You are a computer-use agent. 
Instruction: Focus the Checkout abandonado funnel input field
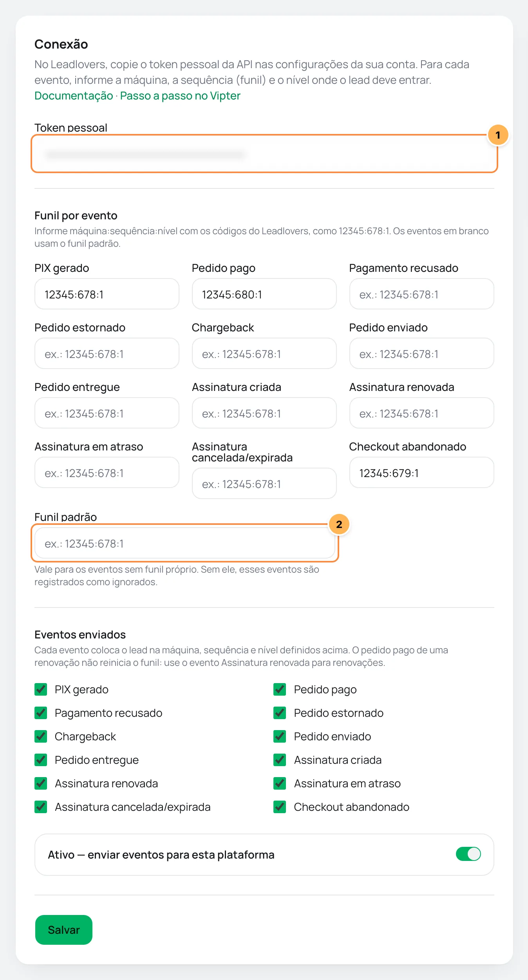click(422, 472)
